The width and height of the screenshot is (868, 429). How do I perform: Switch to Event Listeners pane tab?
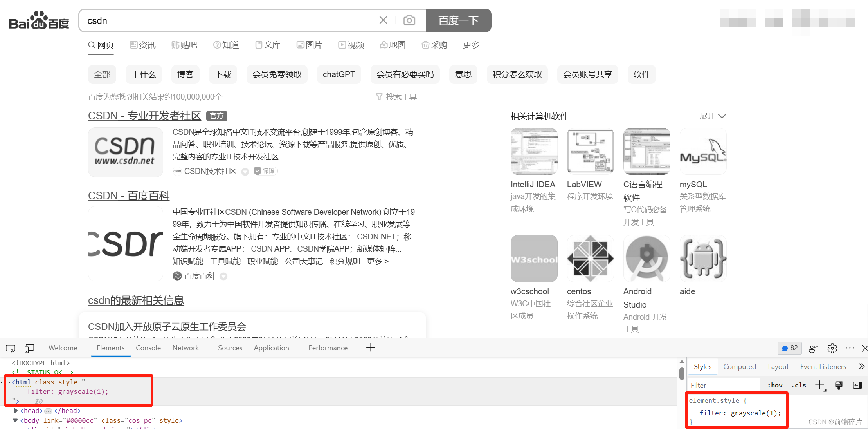tap(823, 367)
